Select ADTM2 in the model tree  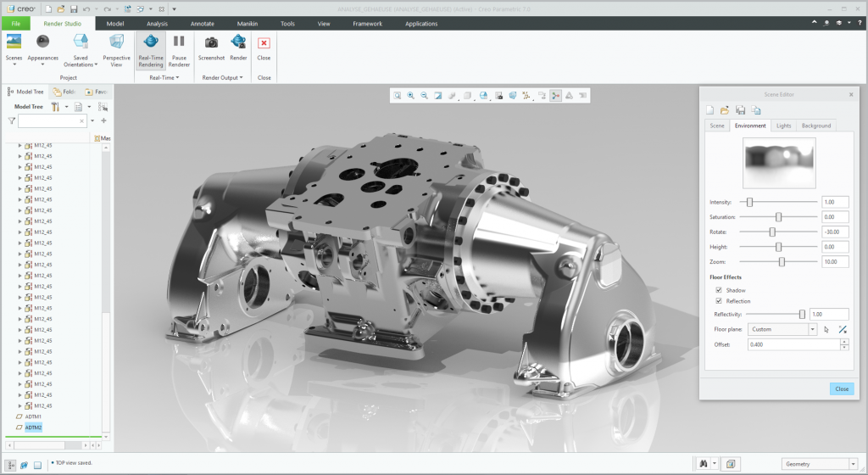34,427
